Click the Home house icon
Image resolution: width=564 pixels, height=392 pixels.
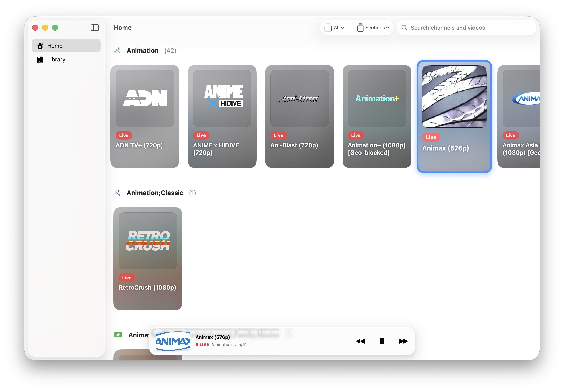40,46
